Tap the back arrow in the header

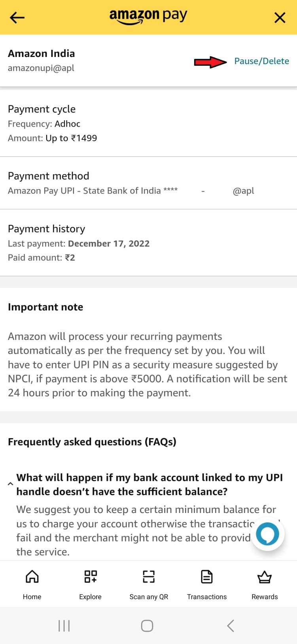17,17
